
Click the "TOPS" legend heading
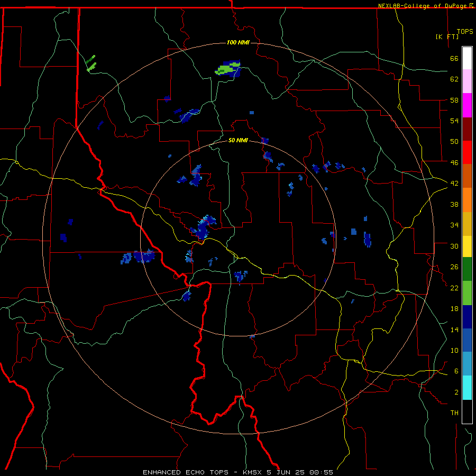[x=465, y=32]
